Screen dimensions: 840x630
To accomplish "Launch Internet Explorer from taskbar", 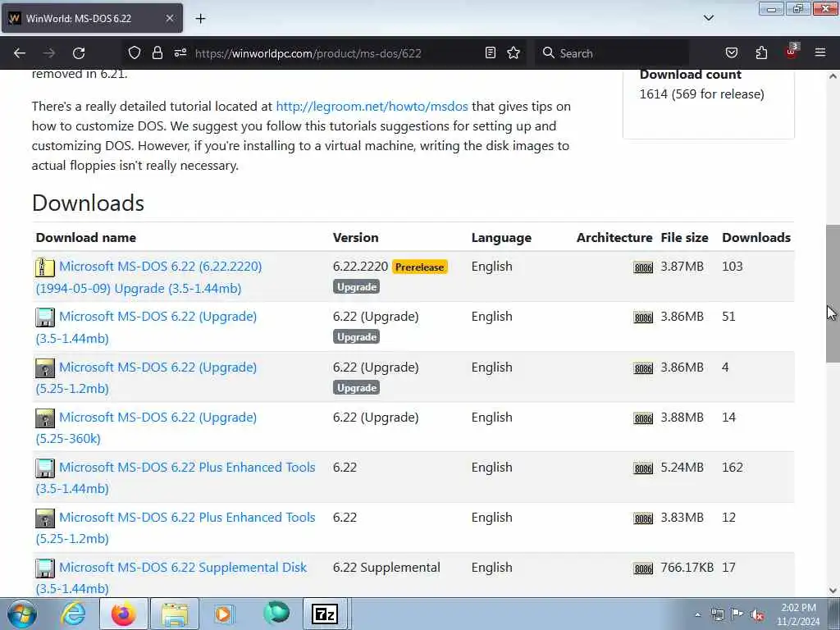I will 72,614.
